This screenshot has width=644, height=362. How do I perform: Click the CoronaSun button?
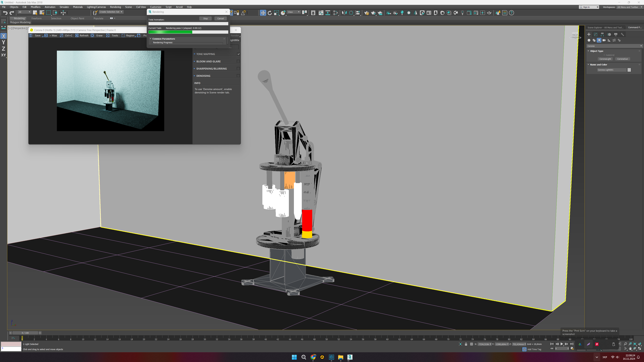point(623,59)
